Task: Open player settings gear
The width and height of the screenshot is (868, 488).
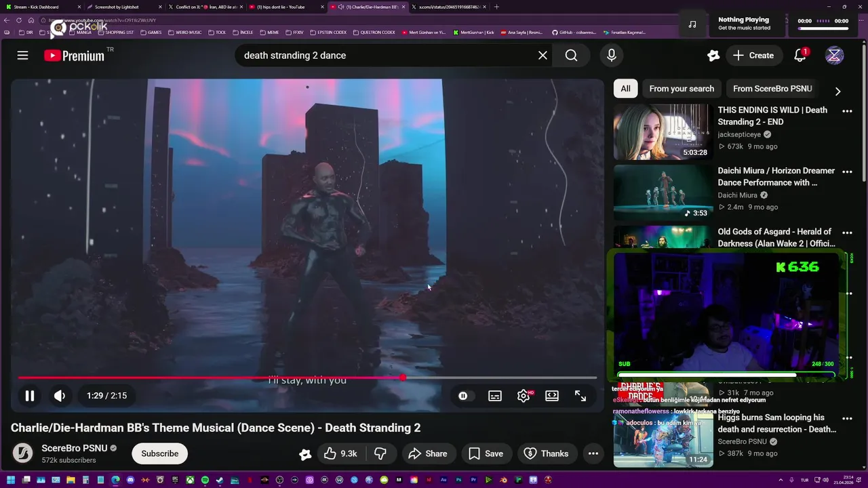Action: (524, 396)
